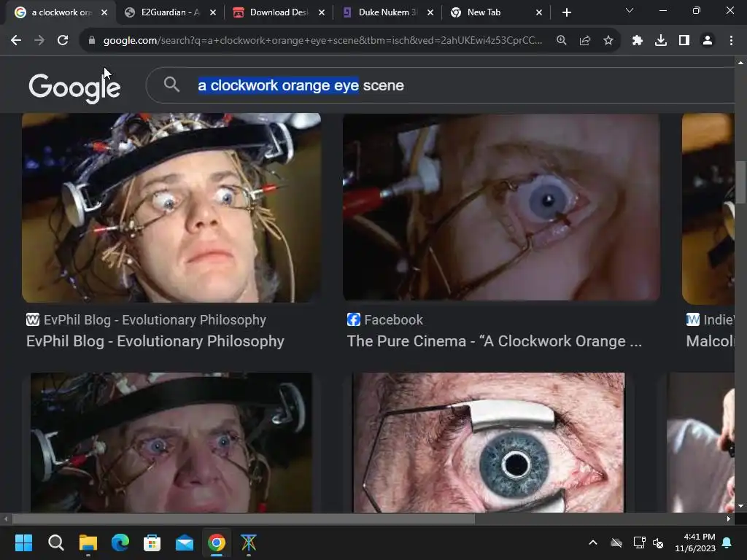The height and width of the screenshot is (560, 747).
Task: Reload the current page
Action: click(x=63, y=41)
